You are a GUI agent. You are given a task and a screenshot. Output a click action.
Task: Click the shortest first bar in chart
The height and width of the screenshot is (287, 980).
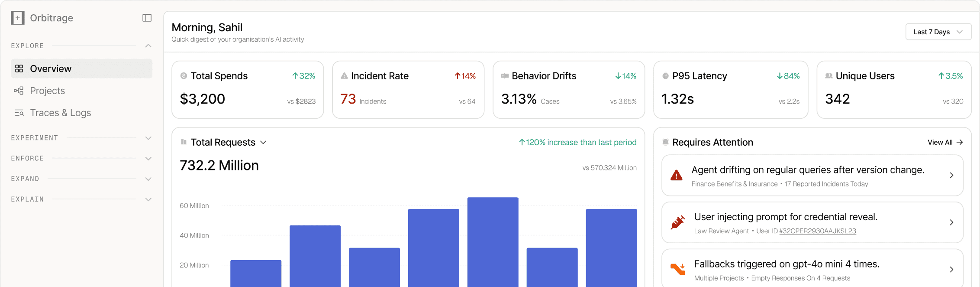(256, 274)
